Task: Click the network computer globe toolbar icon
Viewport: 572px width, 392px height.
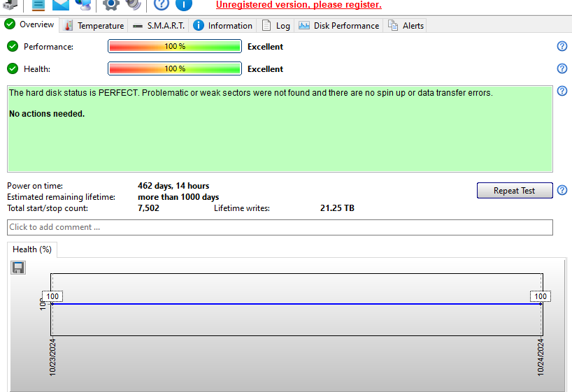Action: point(83,4)
